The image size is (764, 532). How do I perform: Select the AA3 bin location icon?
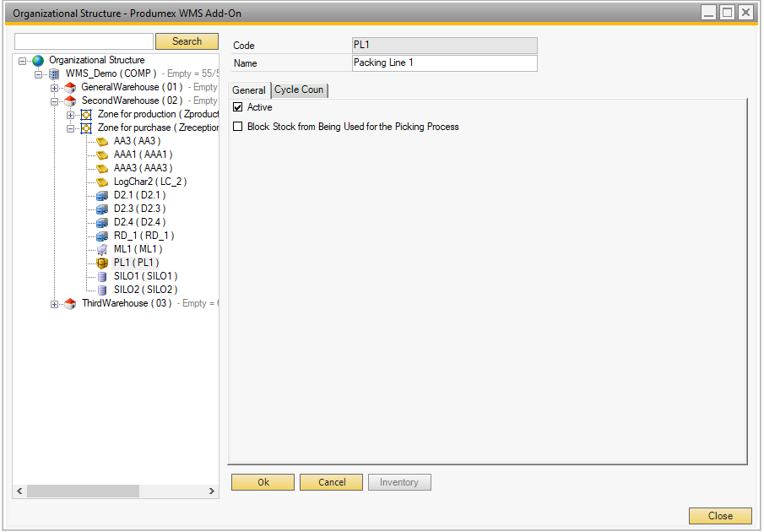[102, 142]
